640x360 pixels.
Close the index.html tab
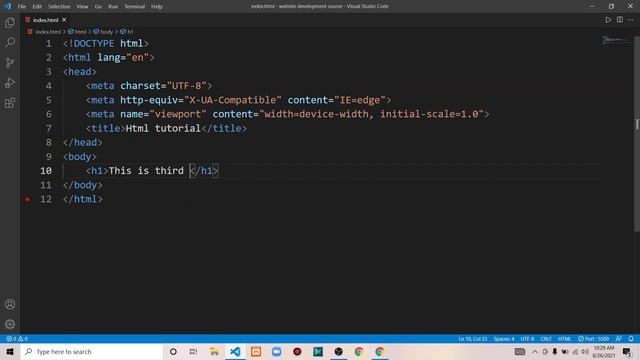(x=64, y=20)
